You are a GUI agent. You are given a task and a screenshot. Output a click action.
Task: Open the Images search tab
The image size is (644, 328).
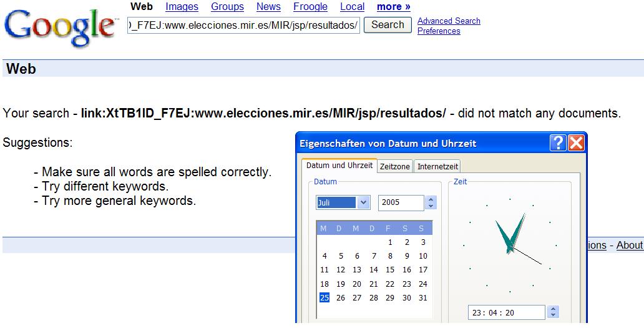(182, 7)
